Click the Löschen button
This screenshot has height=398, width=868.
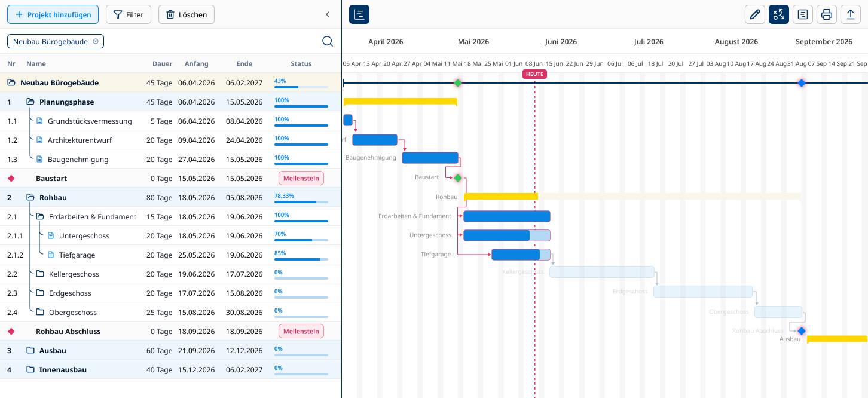[x=187, y=14]
